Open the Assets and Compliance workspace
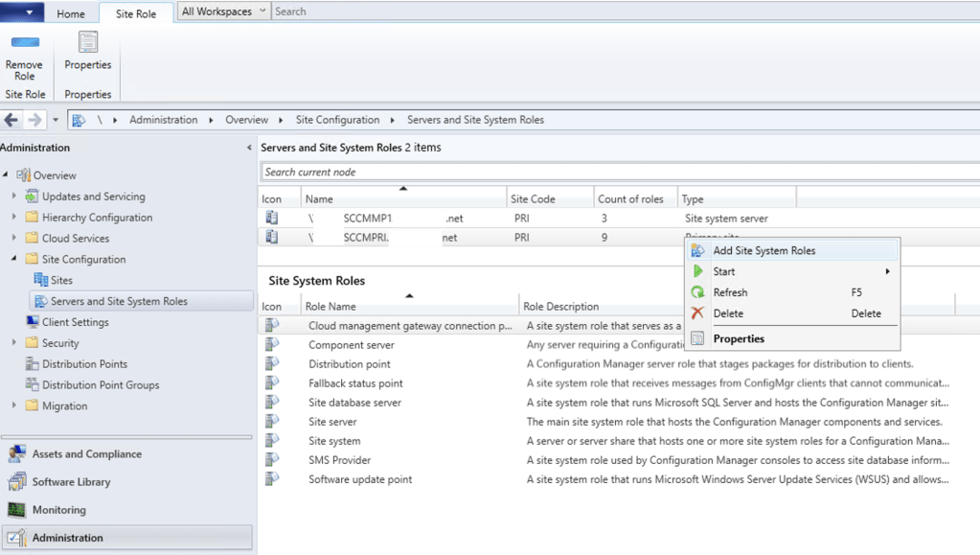 pos(86,454)
